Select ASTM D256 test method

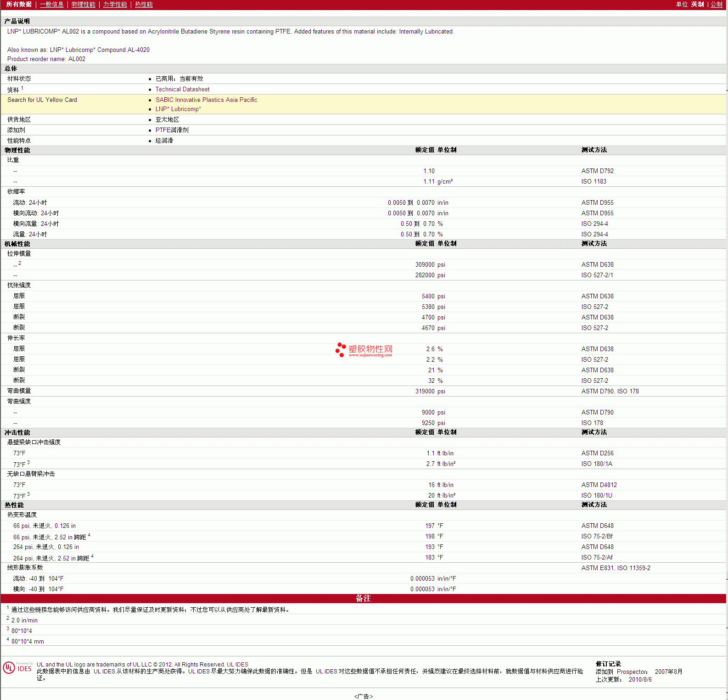tap(597, 454)
